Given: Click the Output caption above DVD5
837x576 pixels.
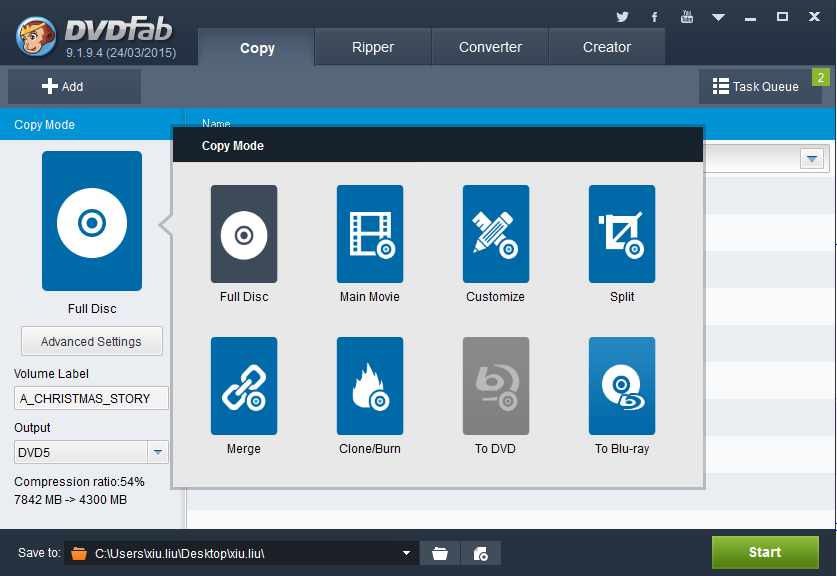Looking at the screenshot, I should click(32, 428).
